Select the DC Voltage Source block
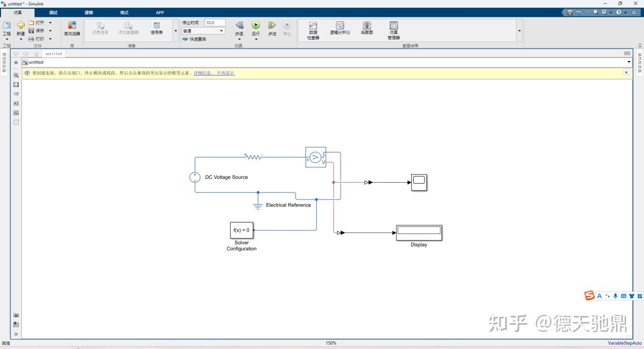The width and height of the screenshot is (644, 349). point(195,177)
